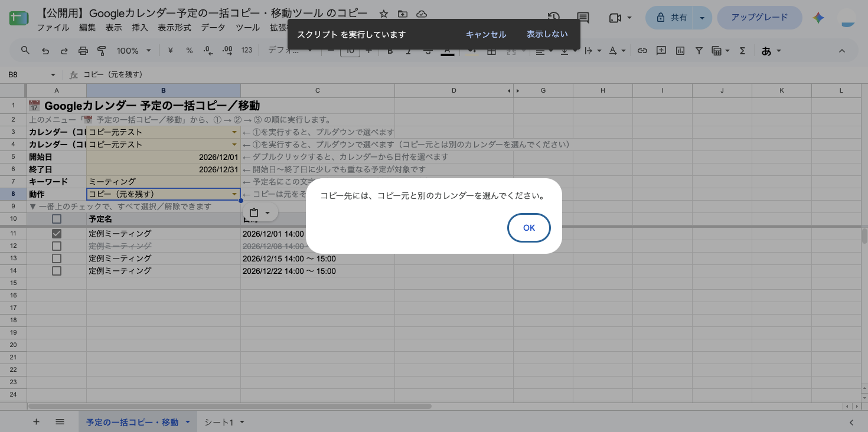Star this spreadsheet
Image resolution: width=868 pixels, height=432 pixels.
pos(384,14)
